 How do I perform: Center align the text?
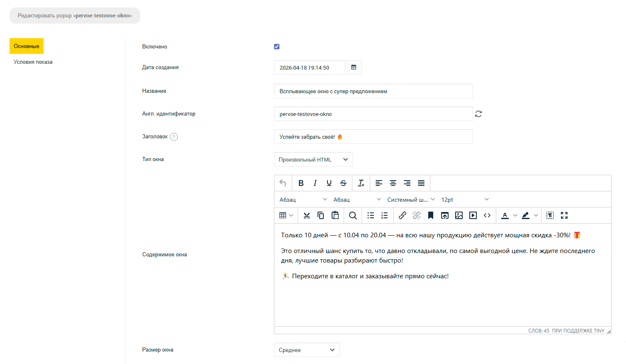393,183
